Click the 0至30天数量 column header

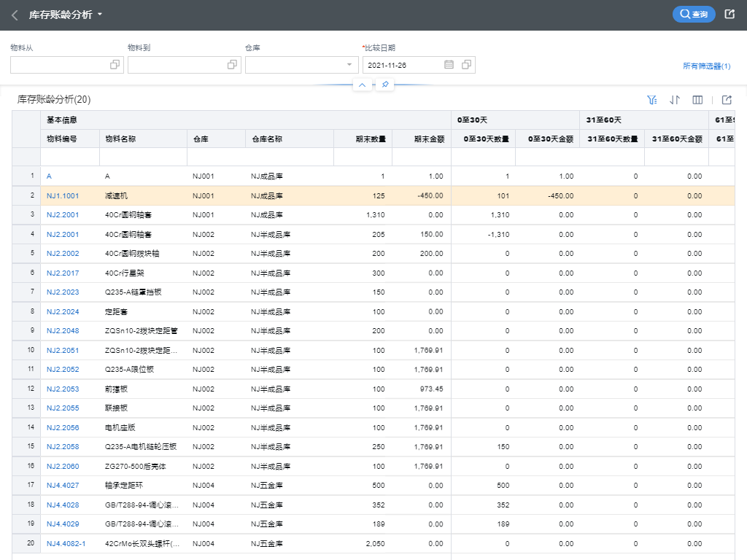point(483,139)
